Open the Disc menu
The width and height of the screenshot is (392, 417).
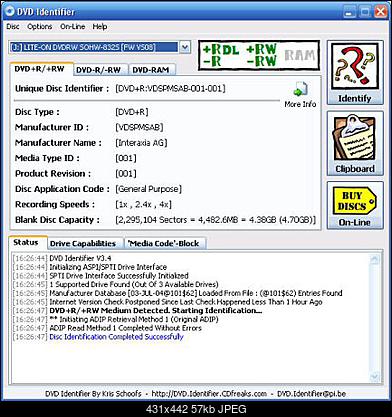(x=13, y=26)
